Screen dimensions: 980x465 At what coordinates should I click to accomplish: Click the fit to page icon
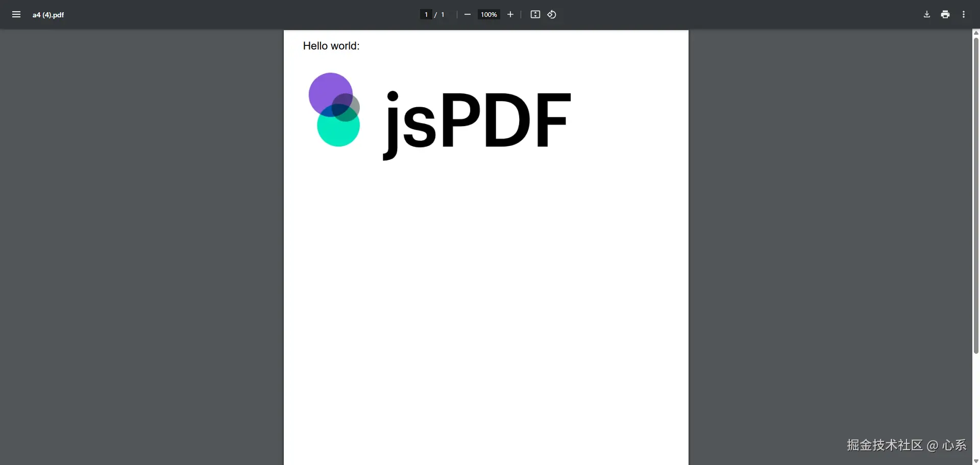[535, 14]
